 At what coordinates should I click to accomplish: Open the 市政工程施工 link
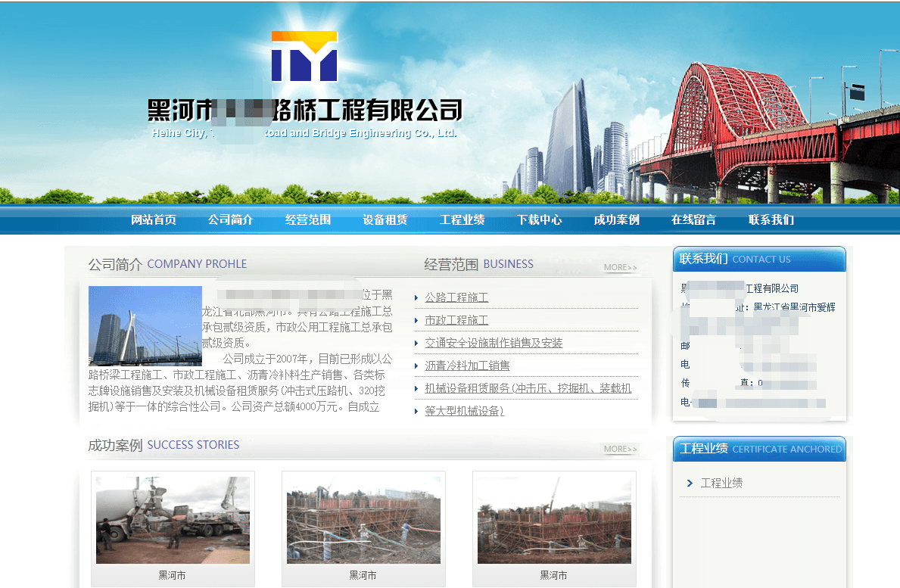[x=456, y=320]
